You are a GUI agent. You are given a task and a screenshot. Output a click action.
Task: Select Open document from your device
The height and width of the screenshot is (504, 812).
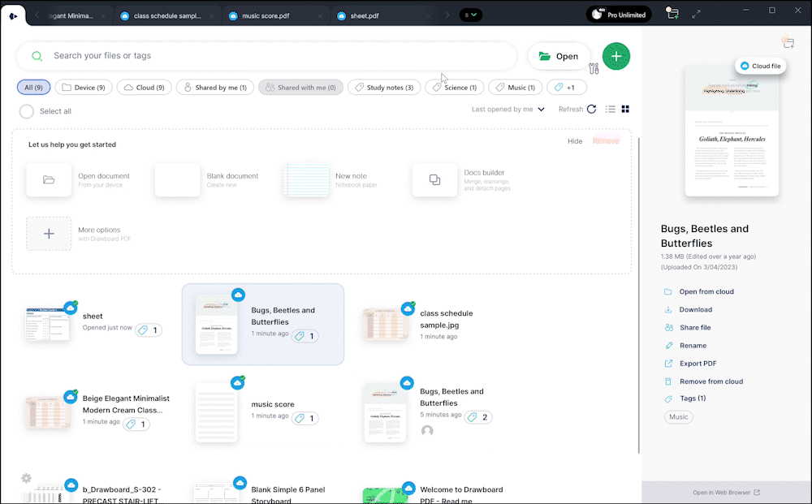coord(78,179)
